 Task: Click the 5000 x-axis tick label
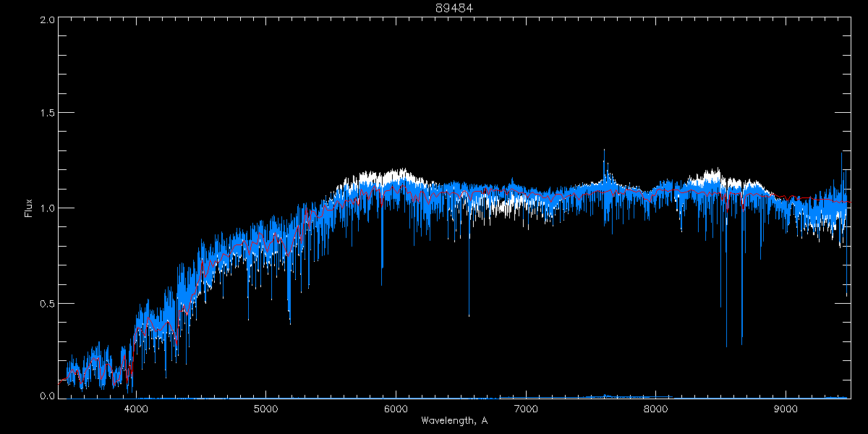click(265, 409)
